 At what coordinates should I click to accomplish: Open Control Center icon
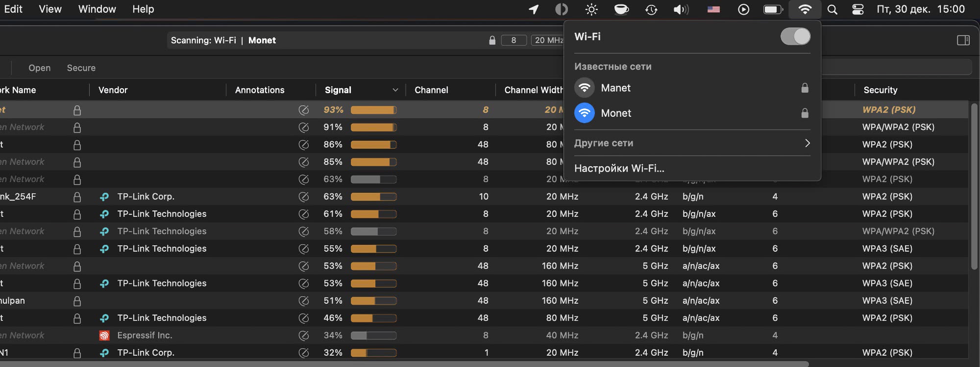coord(858,9)
